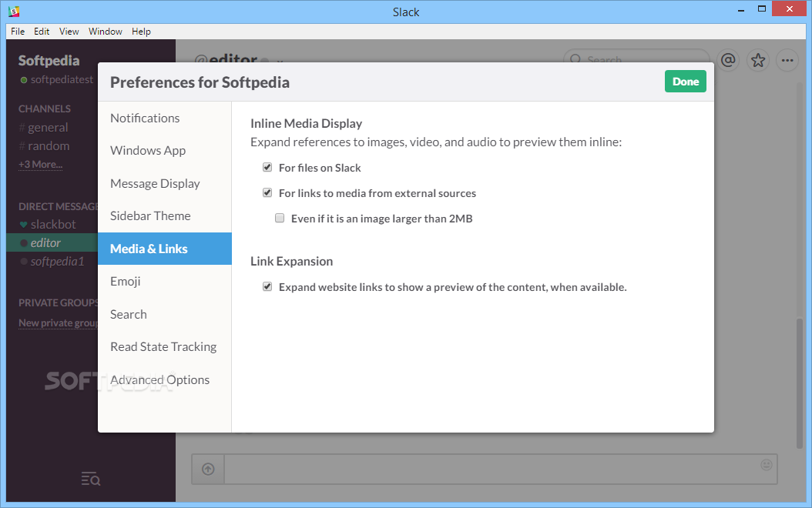Select the Media & Links tab
Screen dimensions: 812x508
pos(165,249)
